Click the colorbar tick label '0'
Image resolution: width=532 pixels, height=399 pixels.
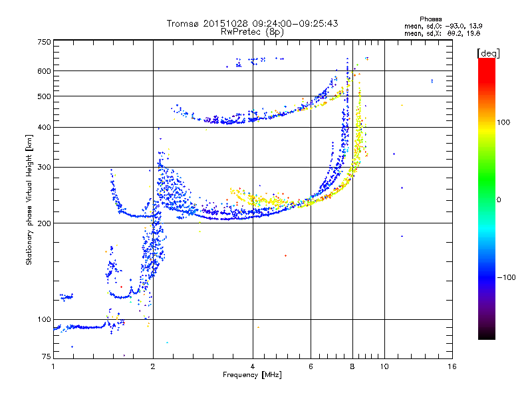coord(499,200)
